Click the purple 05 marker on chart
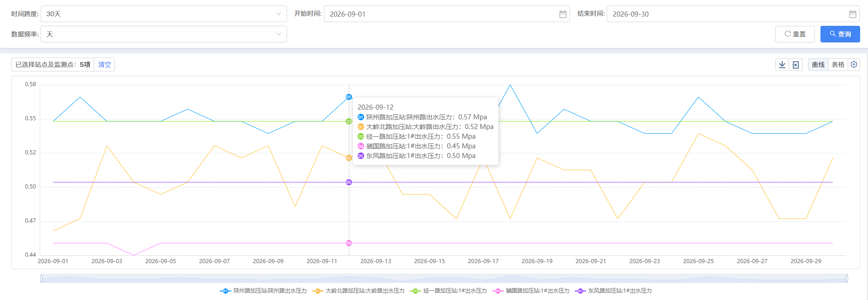 coord(349,182)
